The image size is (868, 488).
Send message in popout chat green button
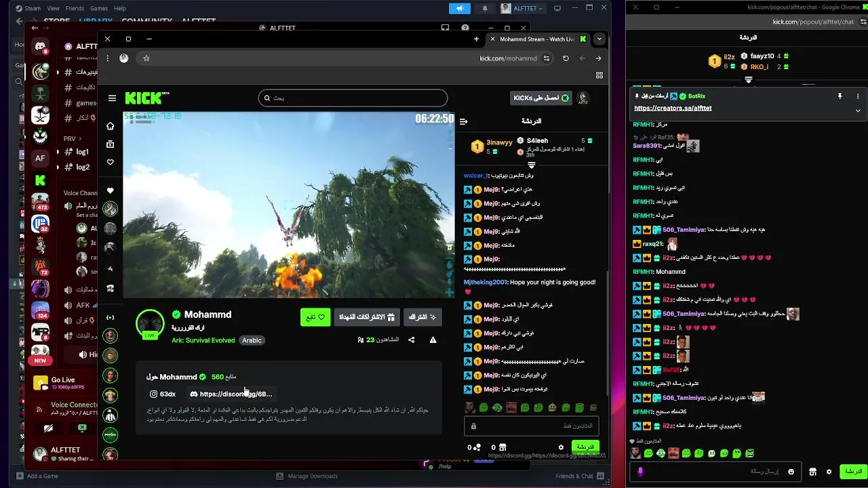(x=853, y=472)
